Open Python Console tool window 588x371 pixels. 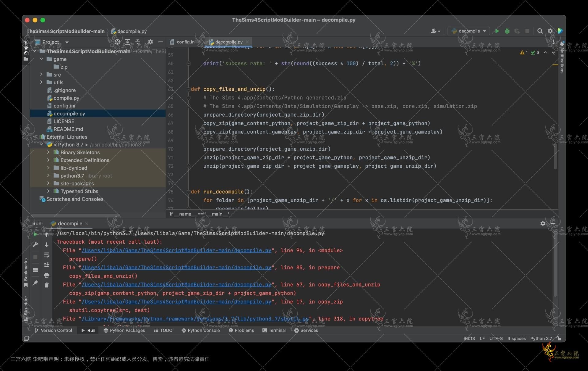point(201,330)
